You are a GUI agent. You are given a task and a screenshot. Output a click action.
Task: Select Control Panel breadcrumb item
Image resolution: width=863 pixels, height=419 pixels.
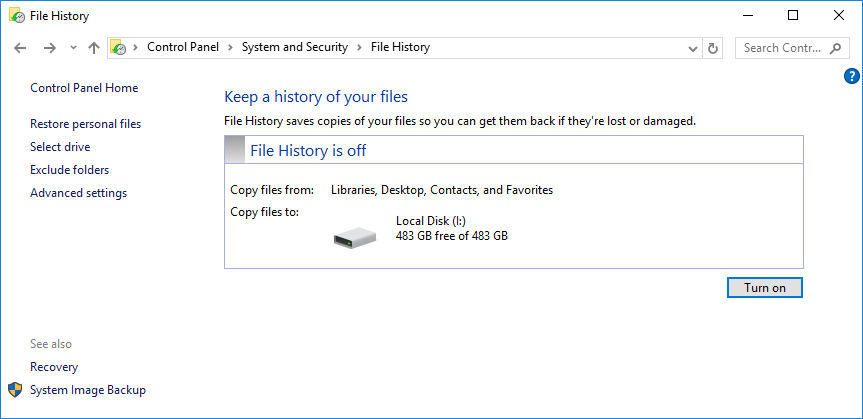[x=183, y=47]
